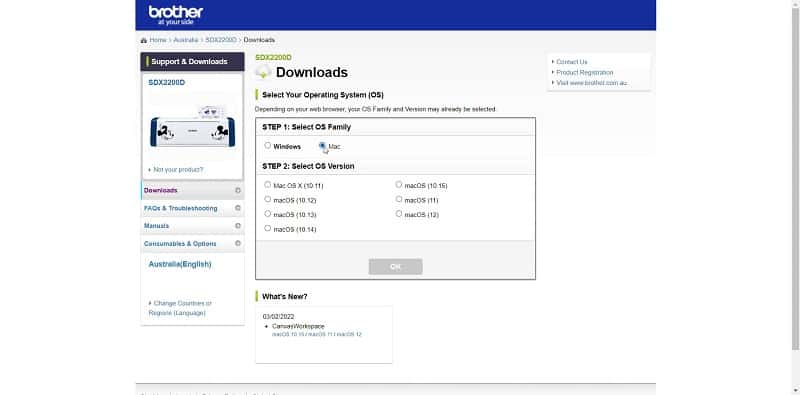
Task: Click the Brother logo in the header
Action: (176, 15)
